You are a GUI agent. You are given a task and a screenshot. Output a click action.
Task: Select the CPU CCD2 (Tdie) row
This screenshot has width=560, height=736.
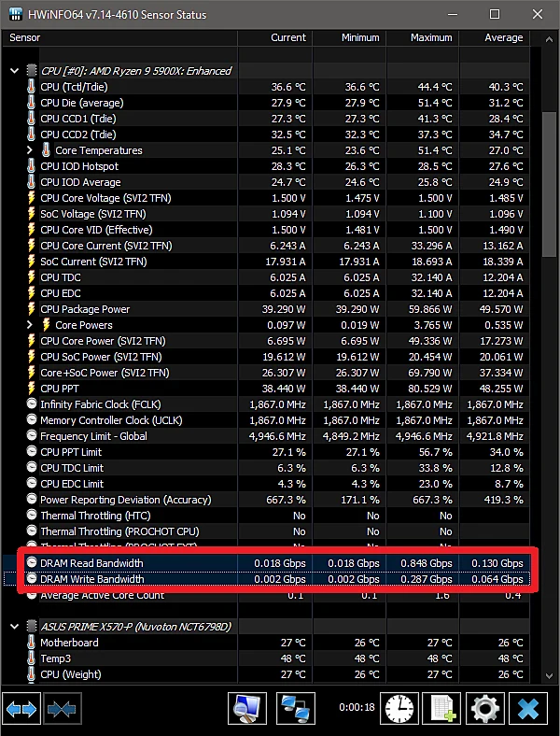266,134
